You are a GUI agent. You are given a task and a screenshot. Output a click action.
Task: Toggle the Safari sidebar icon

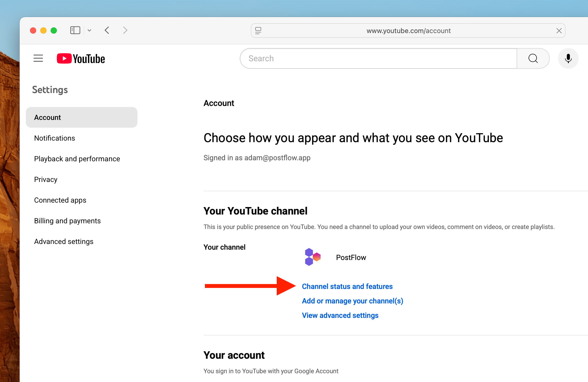click(x=75, y=30)
